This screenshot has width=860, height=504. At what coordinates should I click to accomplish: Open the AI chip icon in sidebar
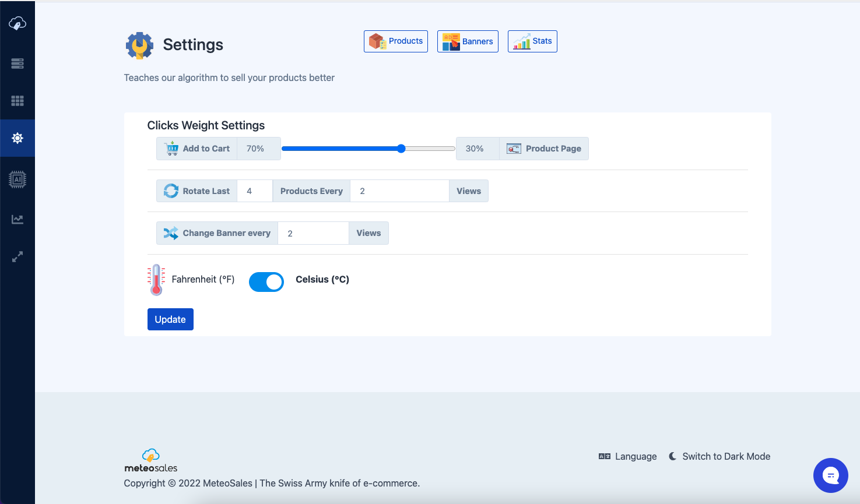(x=17, y=179)
